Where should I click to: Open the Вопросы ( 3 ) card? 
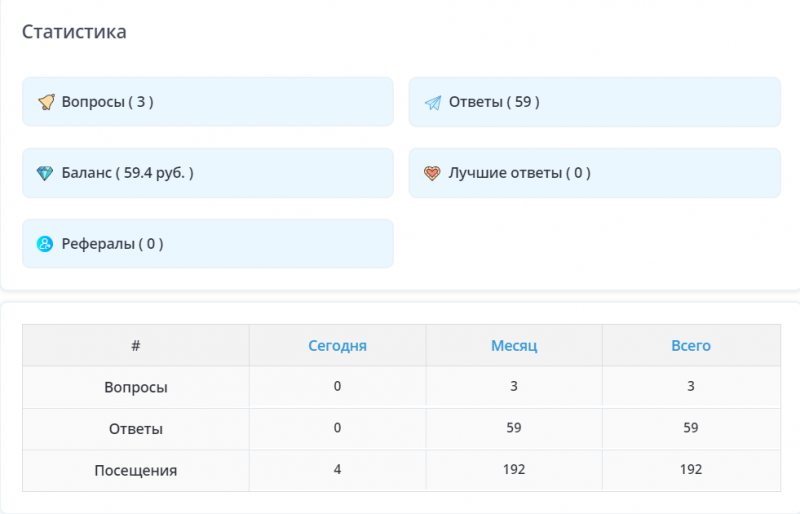[208, 102]
